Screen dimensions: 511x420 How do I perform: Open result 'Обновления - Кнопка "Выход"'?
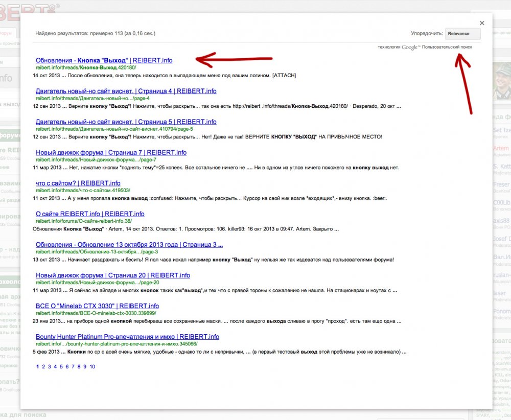point(104,60)
